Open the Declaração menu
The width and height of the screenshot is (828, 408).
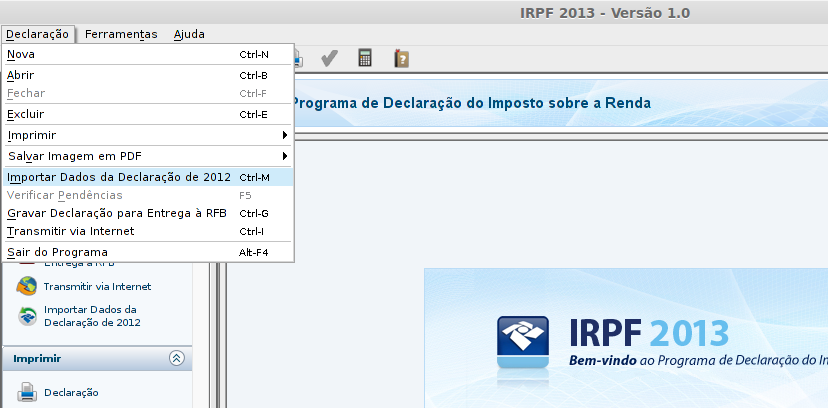(37, 34)
